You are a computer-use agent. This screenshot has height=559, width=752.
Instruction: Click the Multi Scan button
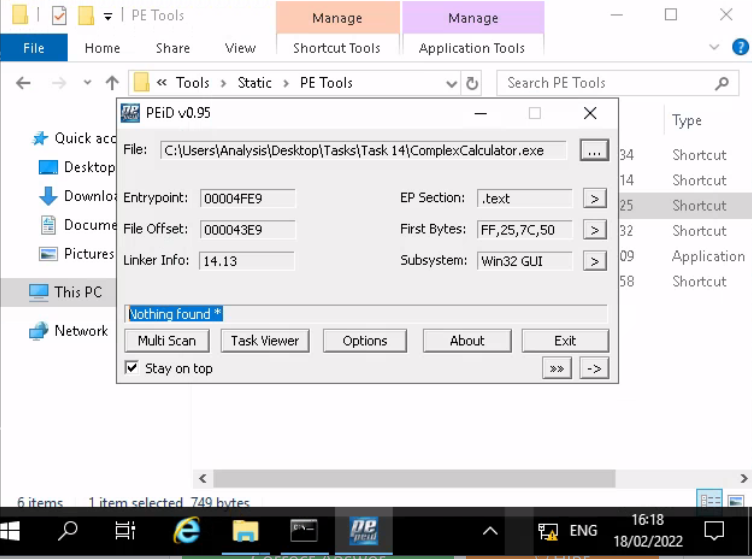pyautogui.click(x=167, y=341)
